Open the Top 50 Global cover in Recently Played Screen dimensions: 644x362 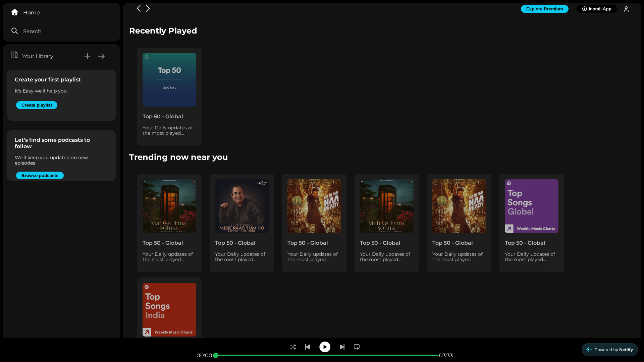click(169, 80)
